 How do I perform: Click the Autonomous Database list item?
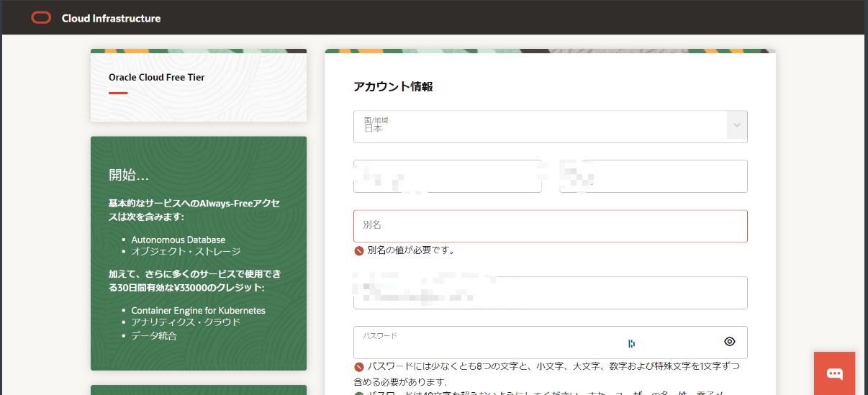[178, 240]
